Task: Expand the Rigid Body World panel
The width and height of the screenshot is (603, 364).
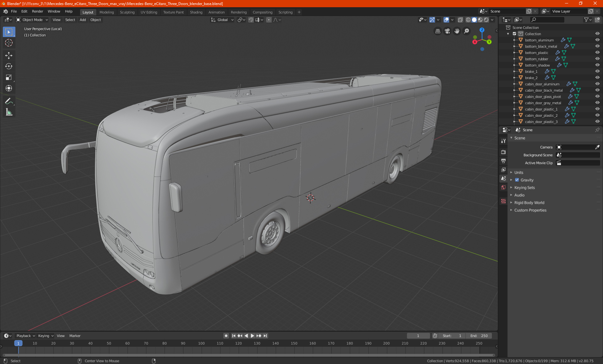Action: pos(529,202)
